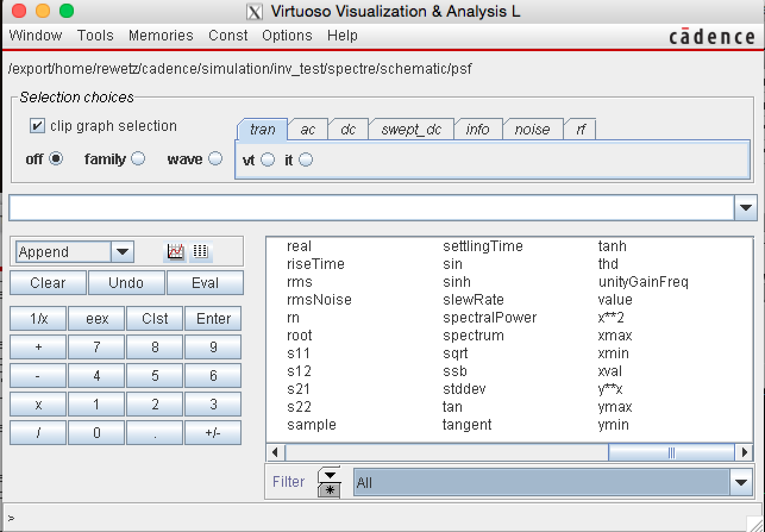Click the filter toggle icon beside Filter

coord(329,482)
